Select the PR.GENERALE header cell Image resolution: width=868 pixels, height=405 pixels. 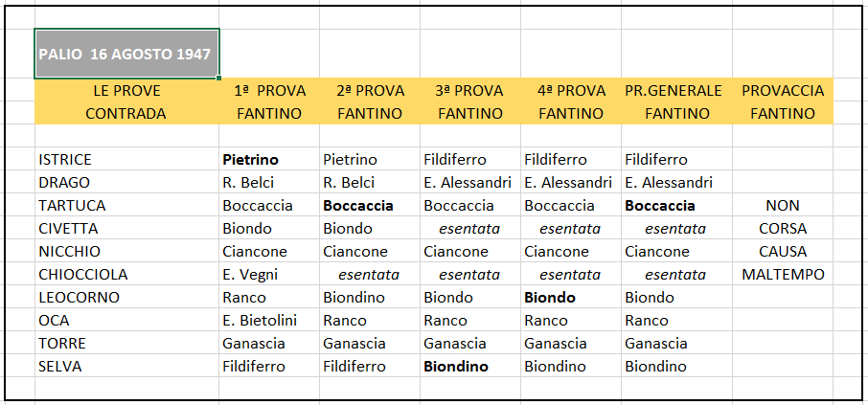676,90
